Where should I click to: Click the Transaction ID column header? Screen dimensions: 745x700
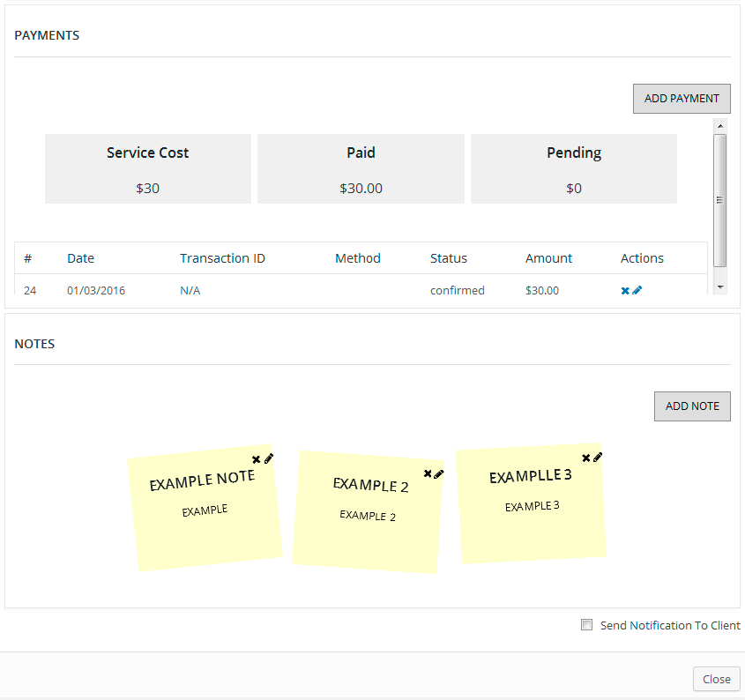[x=222, y=258]
